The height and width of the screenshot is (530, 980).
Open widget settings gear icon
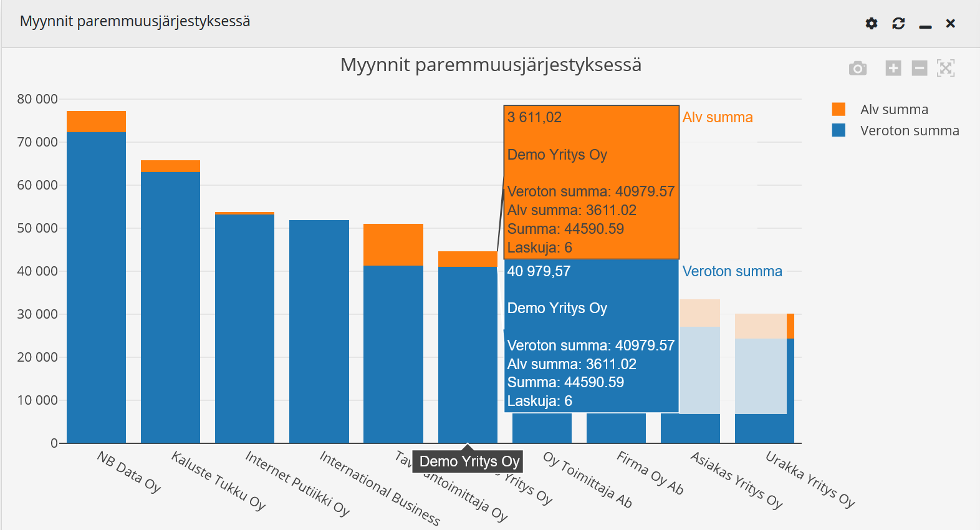click(872, 24)
